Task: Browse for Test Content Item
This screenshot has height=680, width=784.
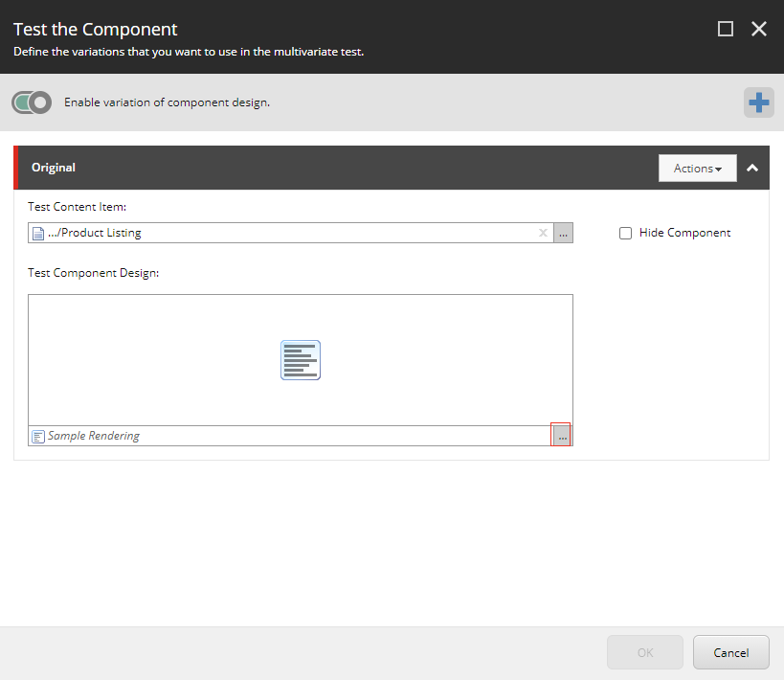Action: tap(563, 233)
